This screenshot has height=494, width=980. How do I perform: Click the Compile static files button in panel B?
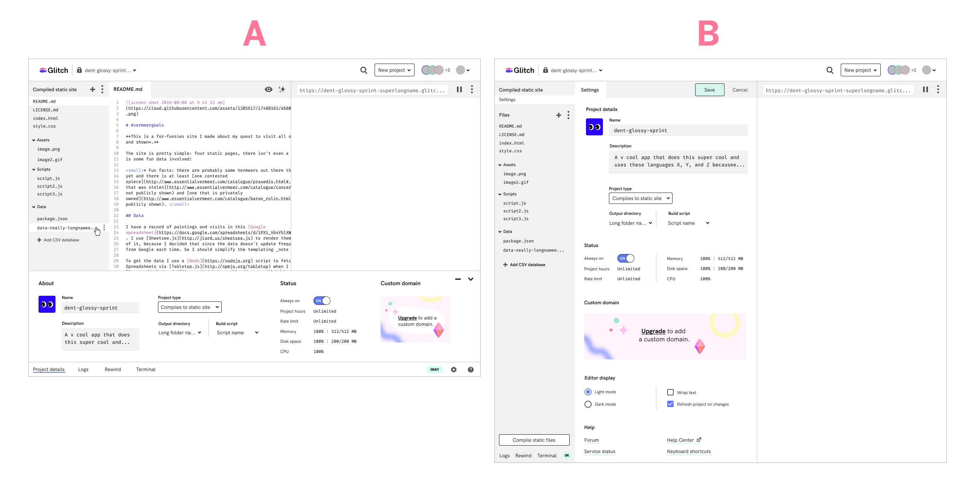[x=534, y=440]
